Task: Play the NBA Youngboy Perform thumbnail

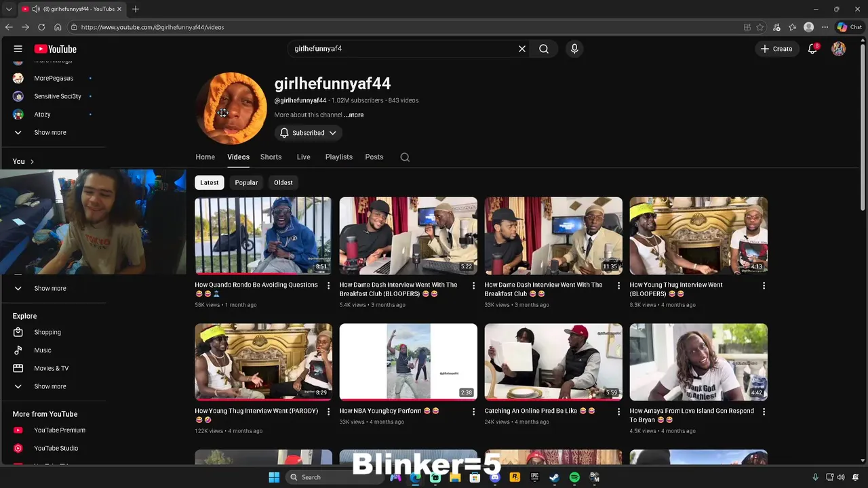Action: tap(408, 362)
